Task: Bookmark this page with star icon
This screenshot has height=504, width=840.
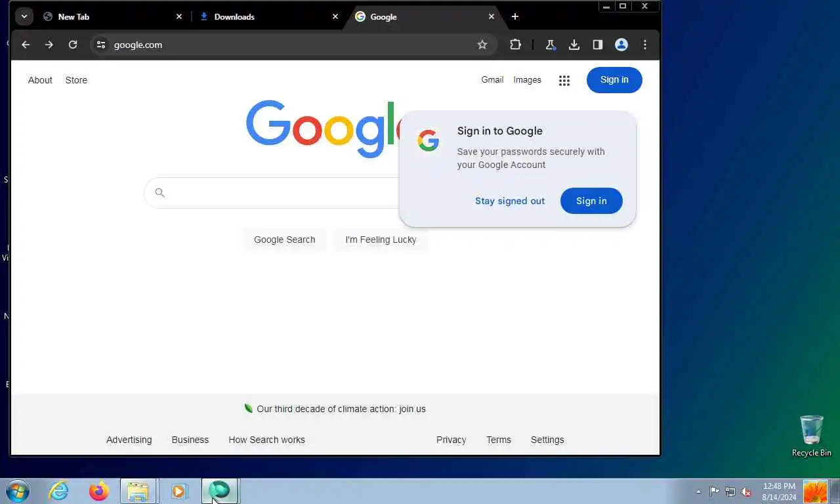Action: [482, 45]
